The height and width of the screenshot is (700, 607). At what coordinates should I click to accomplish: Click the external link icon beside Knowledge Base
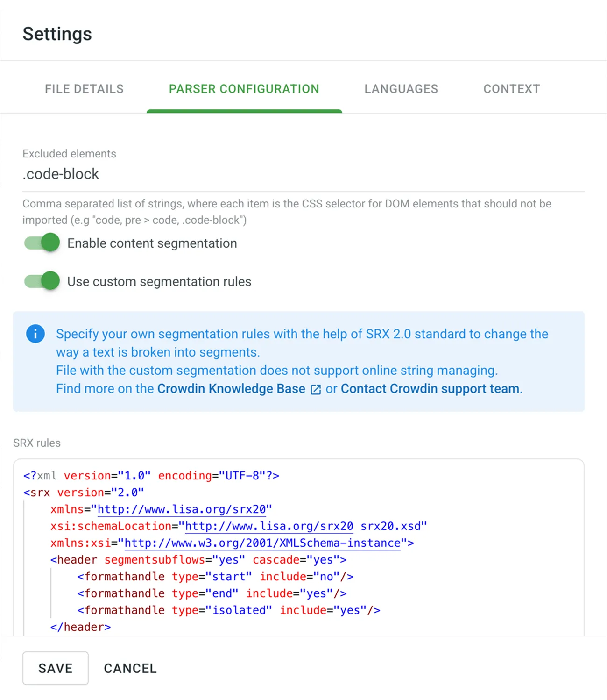pyautogui.click(x=316, y=389)
